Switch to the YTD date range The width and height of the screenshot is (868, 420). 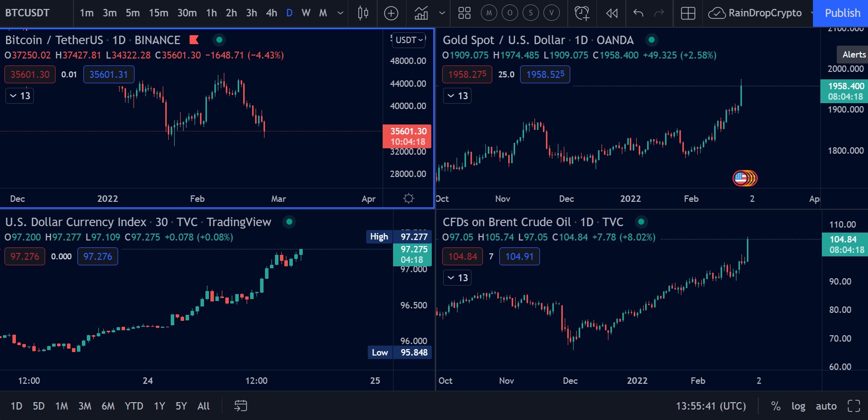coord(134,406)
